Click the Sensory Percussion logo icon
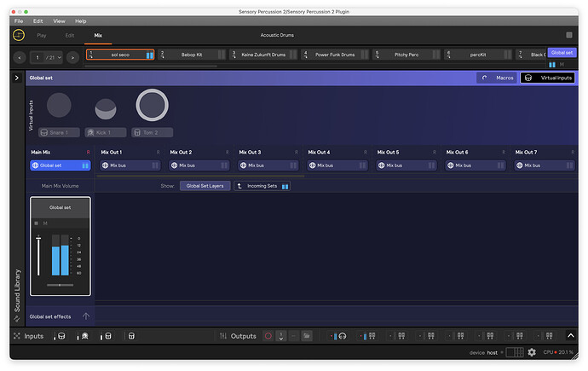The image size is (588, 371). 19,35
